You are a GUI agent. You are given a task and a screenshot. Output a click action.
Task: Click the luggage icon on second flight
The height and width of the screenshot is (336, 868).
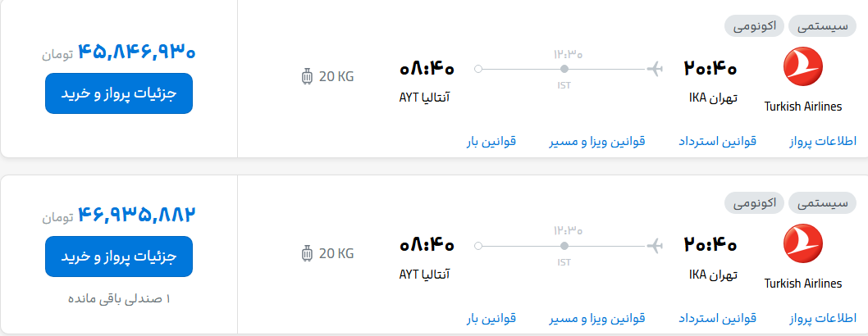tap(307, 254)
